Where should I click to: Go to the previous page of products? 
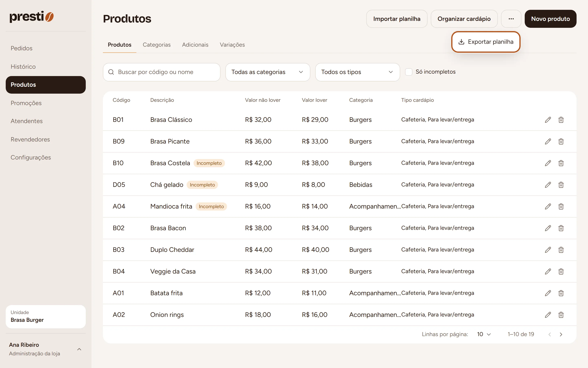[550, 334]
